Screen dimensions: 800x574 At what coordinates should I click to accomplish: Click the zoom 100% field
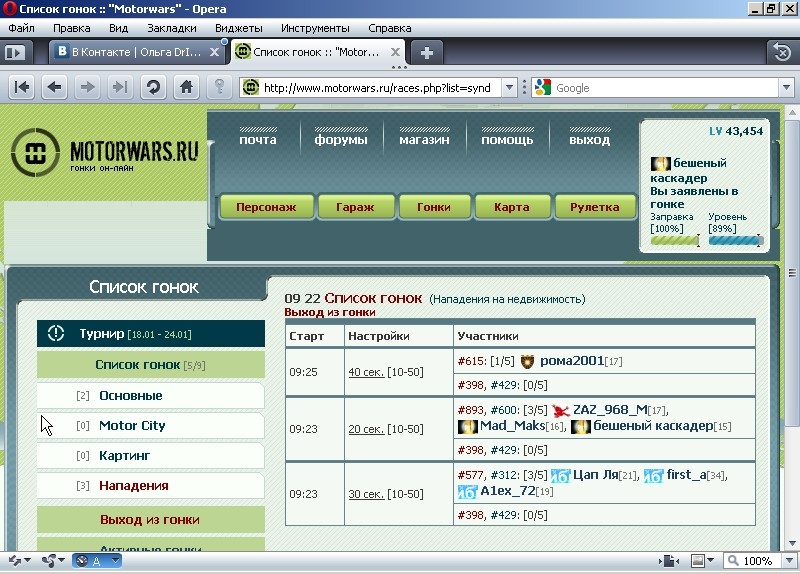pos(753,561)
